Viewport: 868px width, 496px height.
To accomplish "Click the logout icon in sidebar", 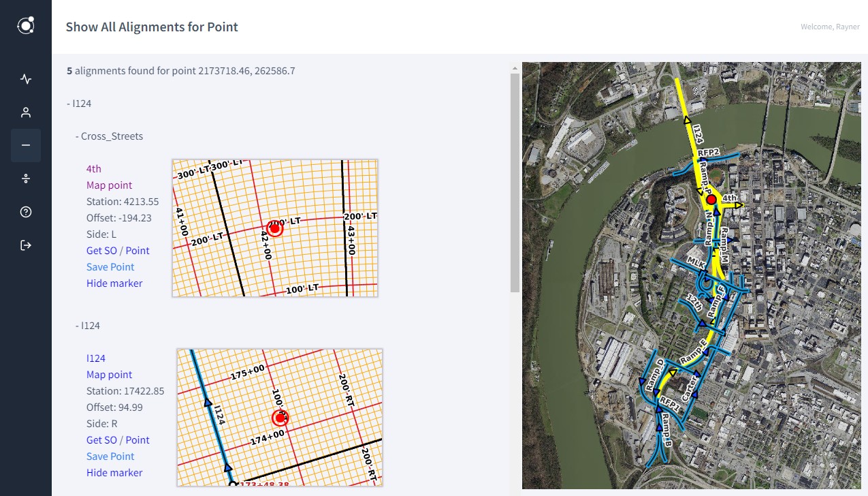I will coord(26,245).
